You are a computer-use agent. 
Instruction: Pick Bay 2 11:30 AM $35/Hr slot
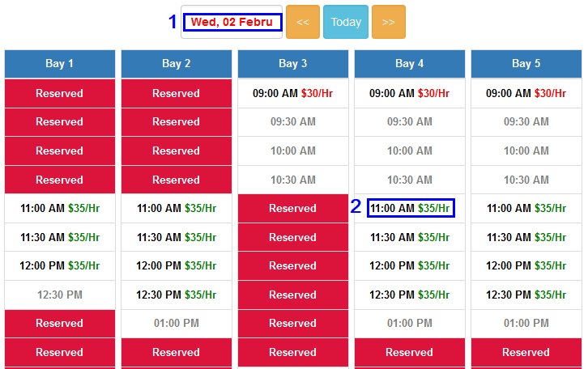pyautogui.click(x=177, y=237)
